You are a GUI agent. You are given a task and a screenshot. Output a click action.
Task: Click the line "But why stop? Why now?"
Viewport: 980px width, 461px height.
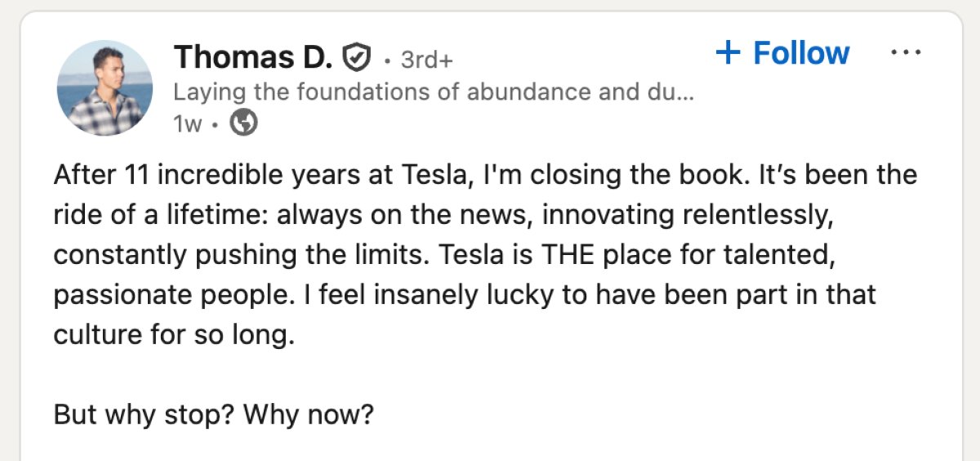coord(214,414)
